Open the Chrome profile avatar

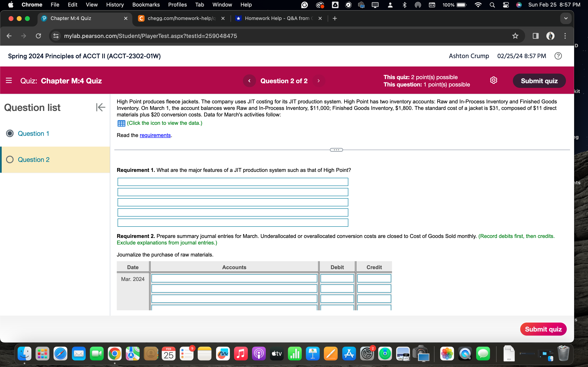click(550, 36)
